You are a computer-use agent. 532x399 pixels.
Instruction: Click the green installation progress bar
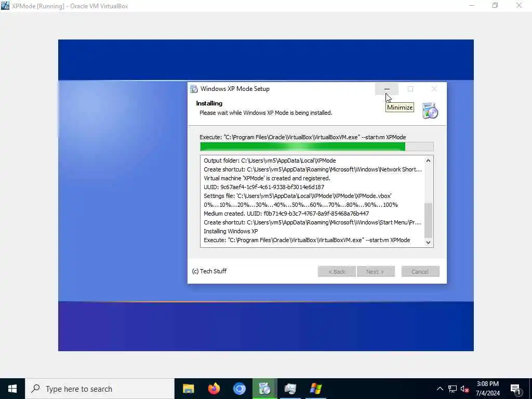click(x=316, y=147)
